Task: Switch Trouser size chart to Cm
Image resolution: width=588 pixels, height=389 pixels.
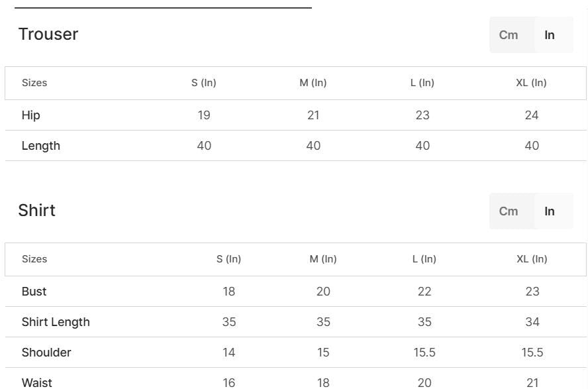Action: coord(509,35)
